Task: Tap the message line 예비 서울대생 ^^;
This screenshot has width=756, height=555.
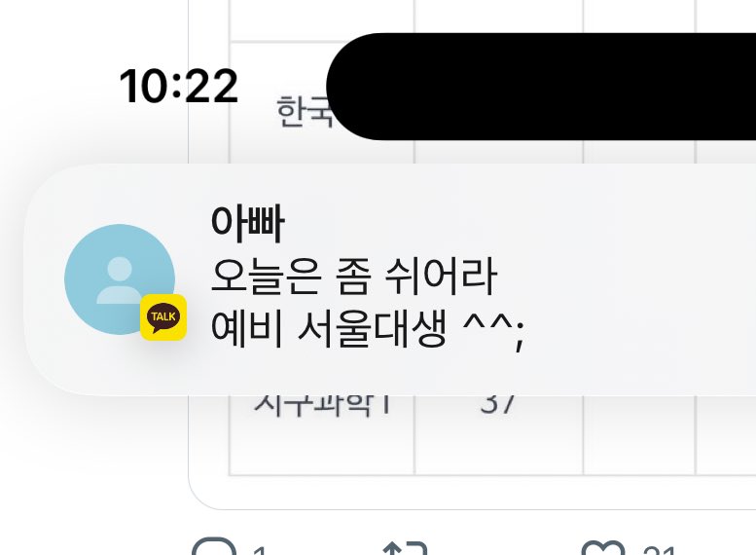Action: pos(368,331)
